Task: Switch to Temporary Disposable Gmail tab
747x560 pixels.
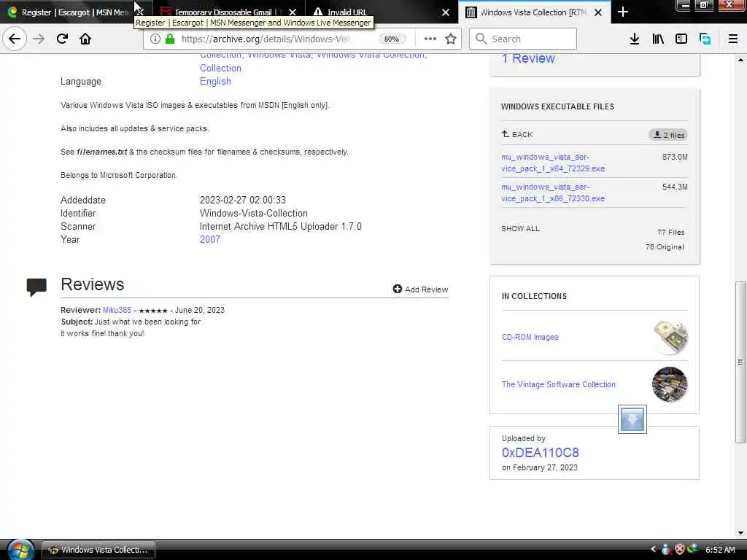Action: tap(222, 12)
